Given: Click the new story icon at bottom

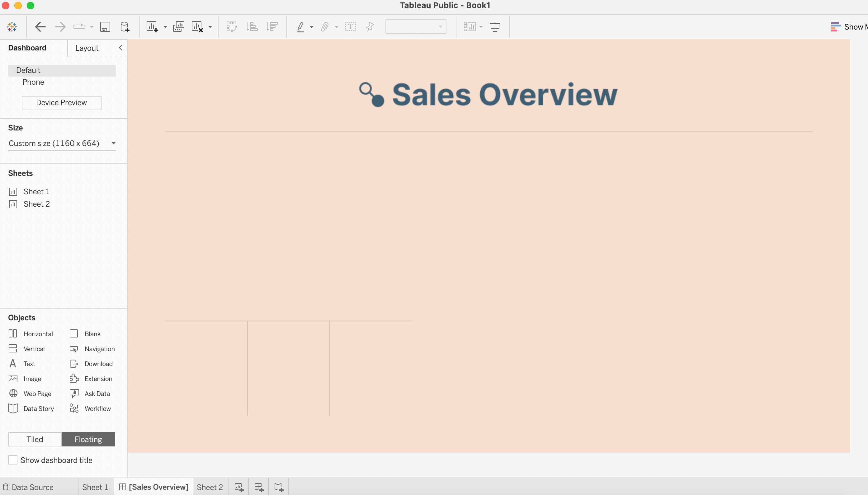Looking at the screenshot, I should click(278, 487).
